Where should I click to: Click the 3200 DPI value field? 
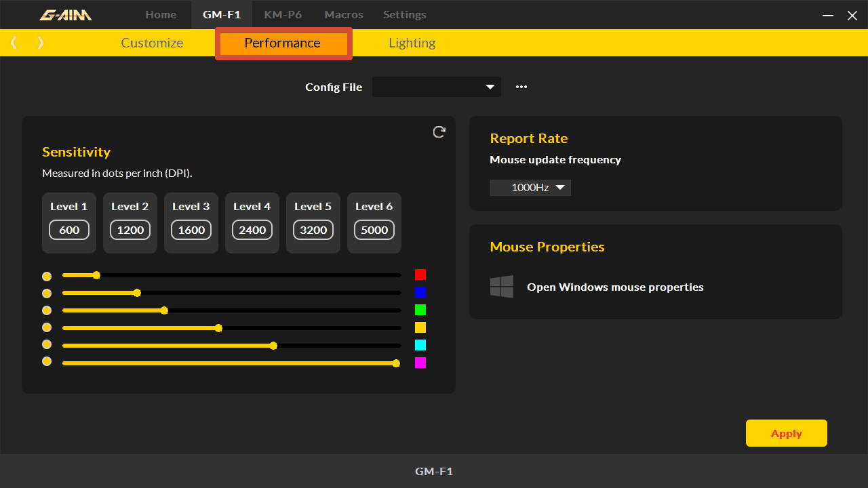313,230
